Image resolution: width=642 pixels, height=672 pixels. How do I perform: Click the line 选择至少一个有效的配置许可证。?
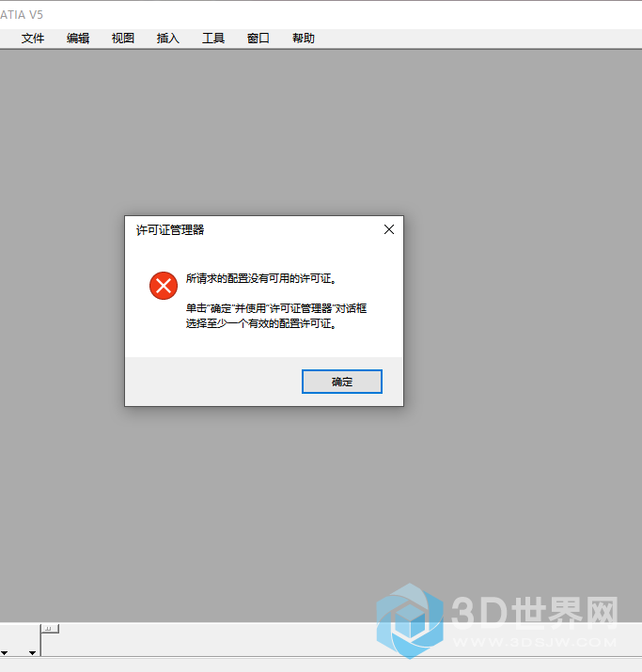[x=261, y=323]
